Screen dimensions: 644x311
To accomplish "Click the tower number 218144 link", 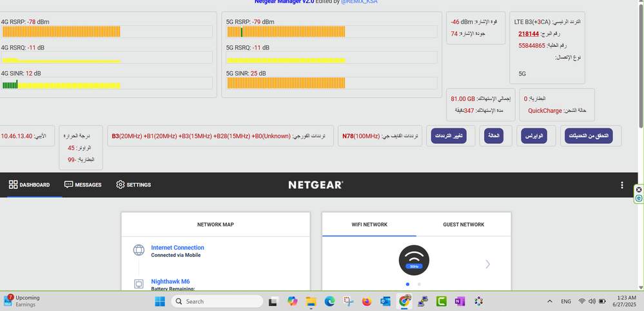I will point(529,34).
